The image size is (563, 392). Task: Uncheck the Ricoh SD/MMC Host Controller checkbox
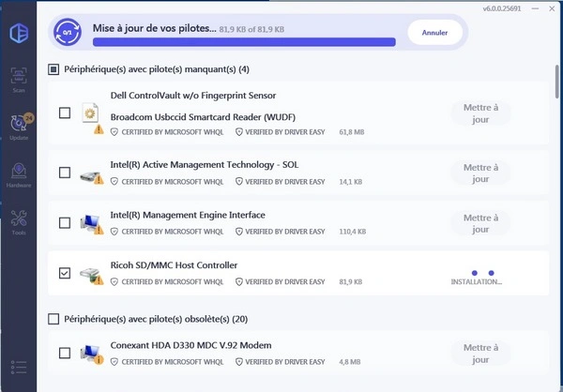(65, 273)
